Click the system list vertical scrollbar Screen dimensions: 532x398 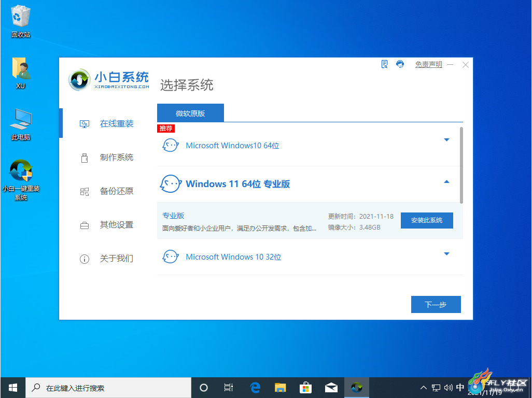click(x=461, y=165)
